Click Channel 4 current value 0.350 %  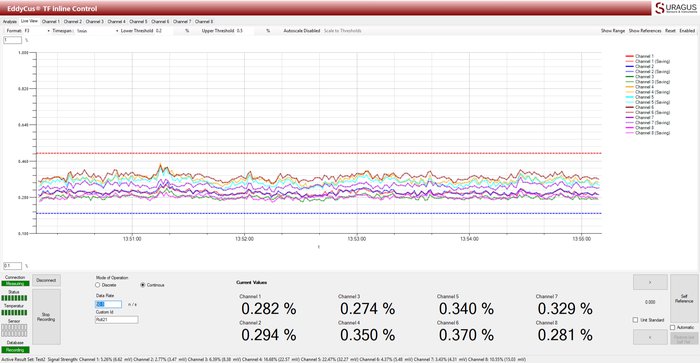pyautogui.click(x=367, y=335)
